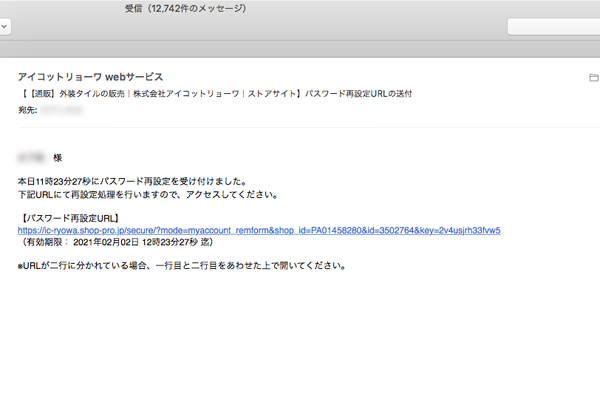600x399 pixels.
Task: Click the empty favorites bar below toolbar
Action: click(300, 49)
